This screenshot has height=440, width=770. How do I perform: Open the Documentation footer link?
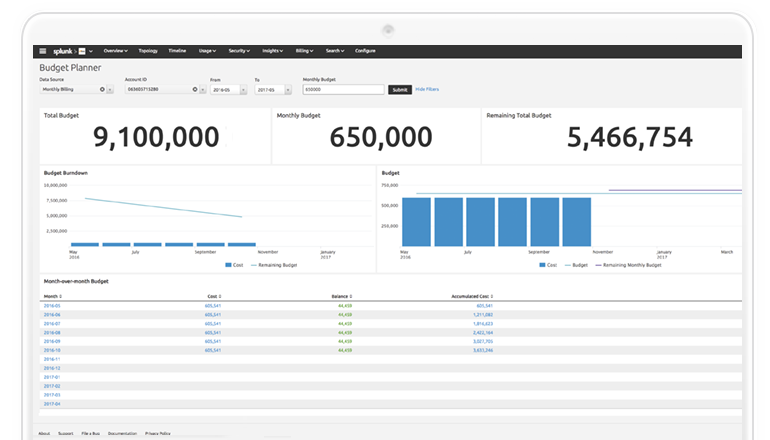(x=122, y=433)
